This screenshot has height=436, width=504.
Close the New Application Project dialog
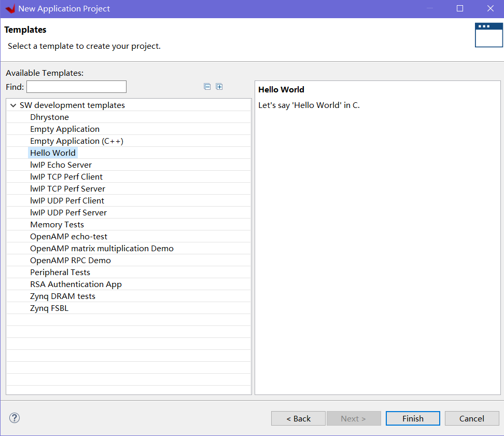[490, 8]
